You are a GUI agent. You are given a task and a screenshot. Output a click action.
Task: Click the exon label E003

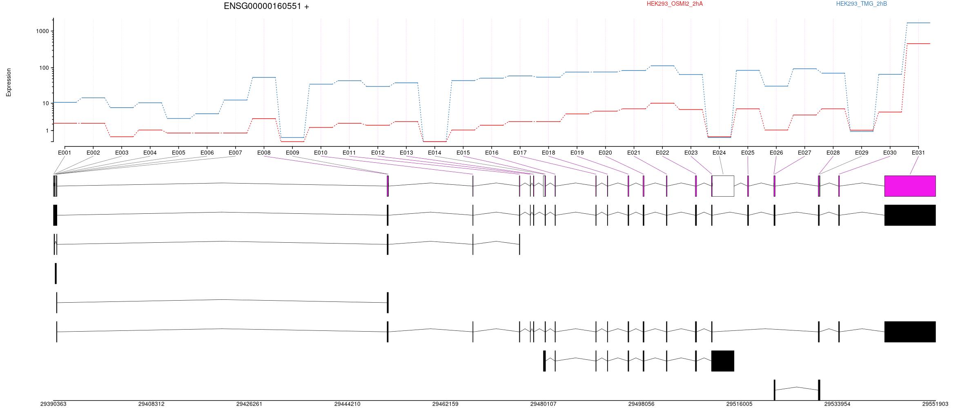point(122,153)
